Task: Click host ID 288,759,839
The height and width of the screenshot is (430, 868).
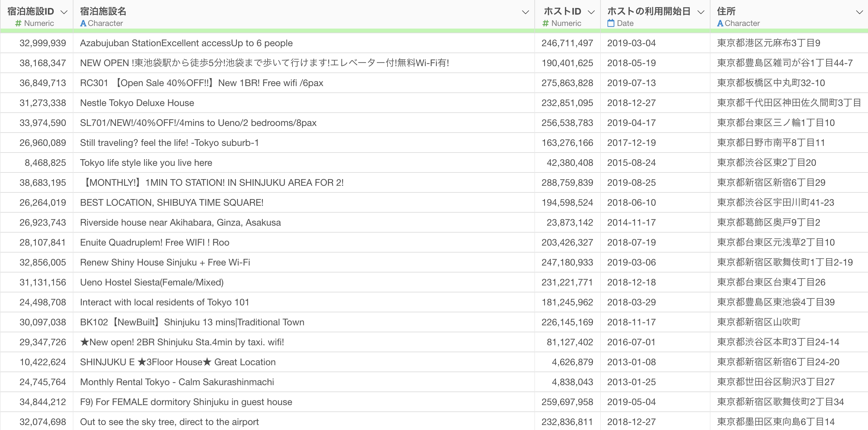Action: tap(567, 183)
